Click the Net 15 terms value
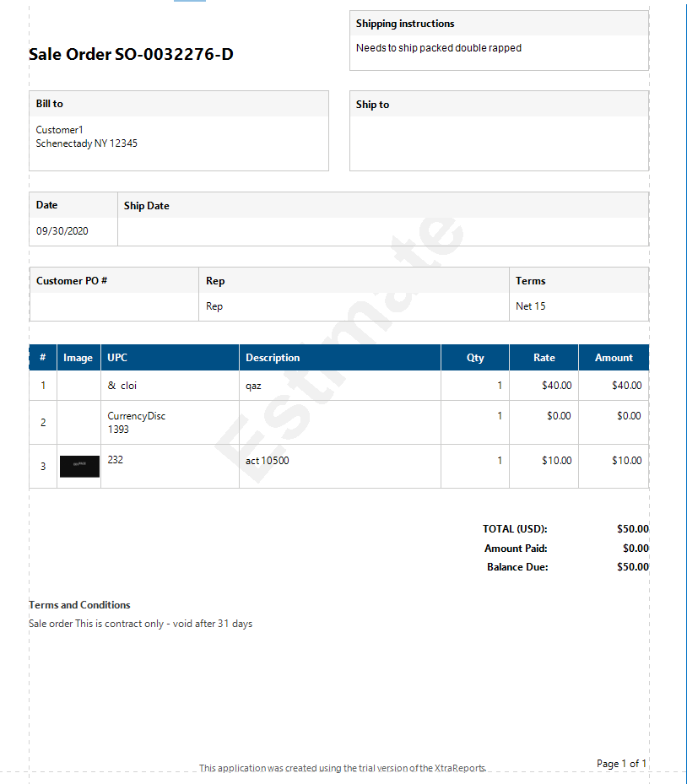 click(x=531, y=306)
